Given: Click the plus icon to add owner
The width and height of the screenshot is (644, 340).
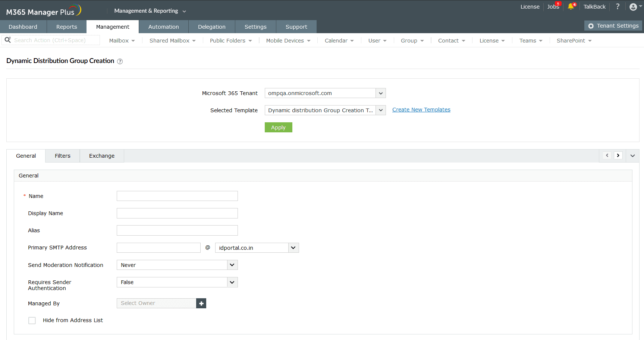Looking at the screenshot, I should pos(201,303).
